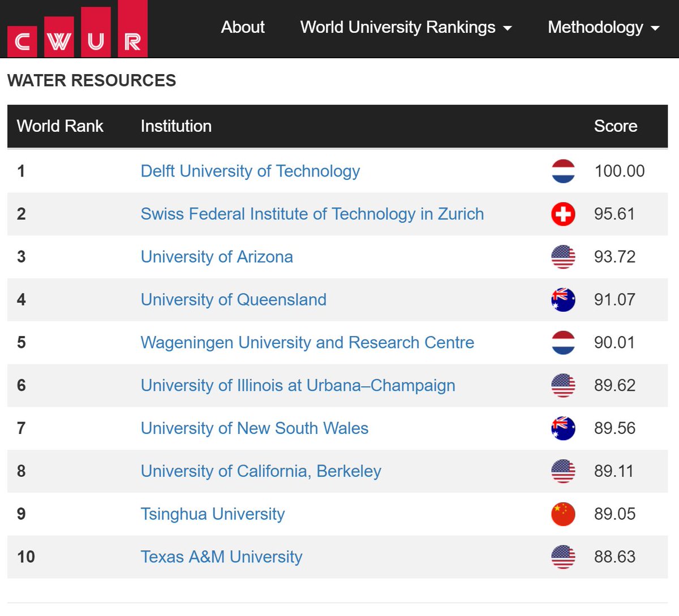Click the World Rank column header
679x616 pixels.
60,126
